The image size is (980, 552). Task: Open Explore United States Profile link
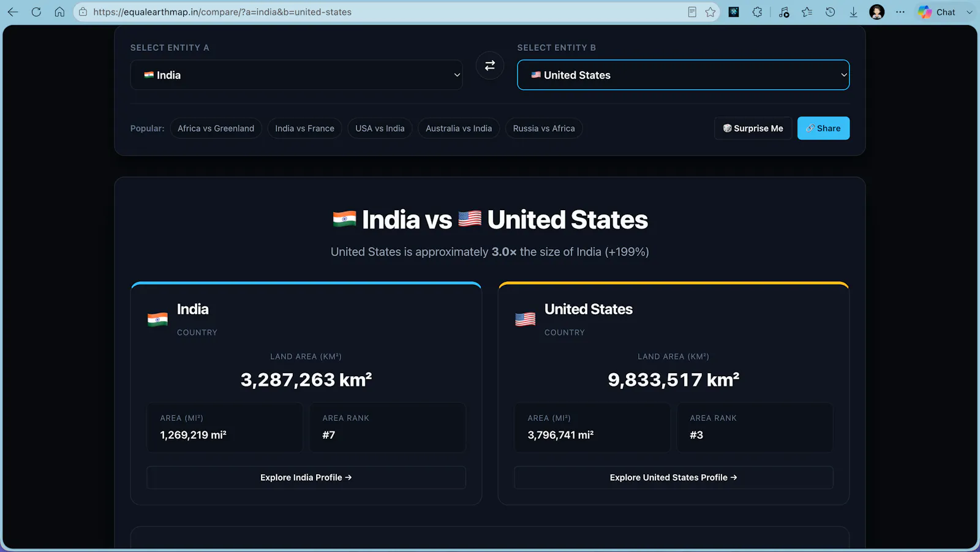[674, 477]
